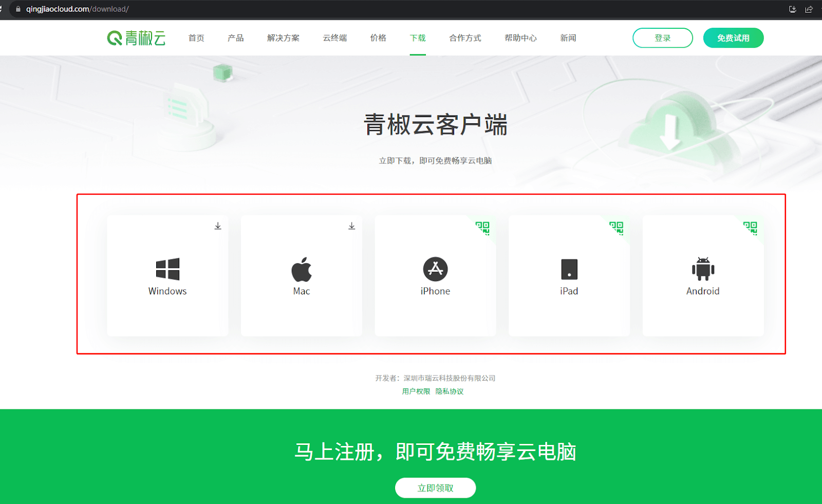Viewport: 822px width, 504px height.
Task: Click the 登录 button
Action: 663,38
